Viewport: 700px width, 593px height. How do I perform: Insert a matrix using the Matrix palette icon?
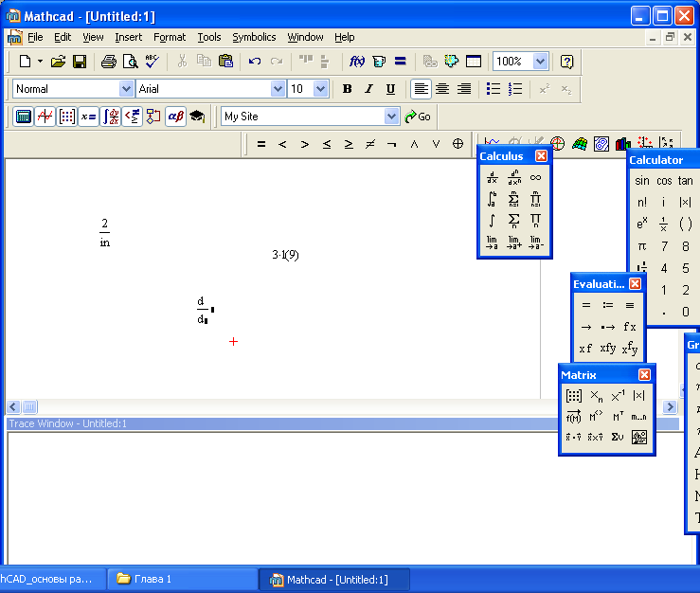click(x=573, y=396)
